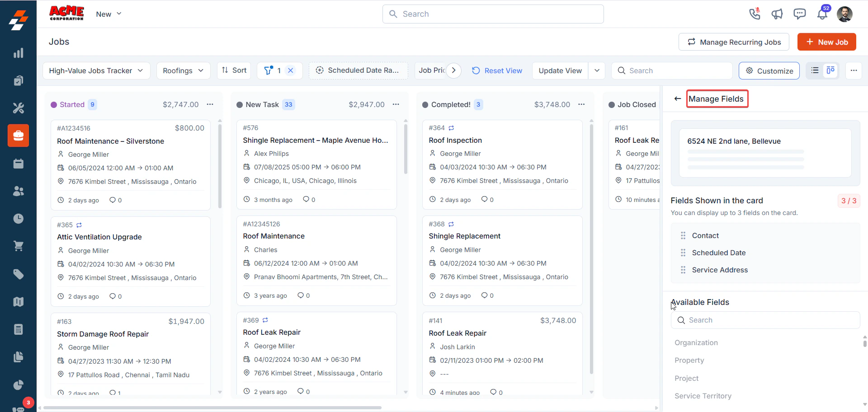Open job card Attic Ventilation Upgrade
Image resolution: width=868 pixels, height=412 pixels.
[x=131, y=261]
